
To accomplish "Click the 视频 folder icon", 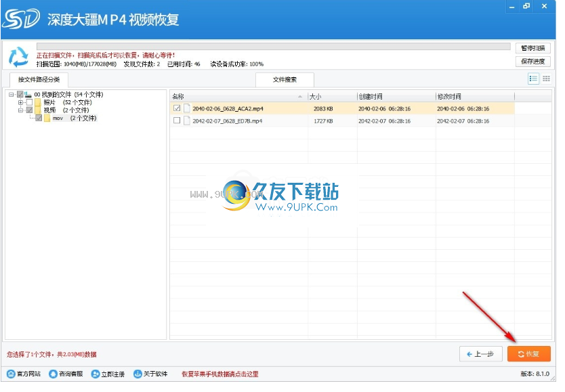I will pos(39,112).
